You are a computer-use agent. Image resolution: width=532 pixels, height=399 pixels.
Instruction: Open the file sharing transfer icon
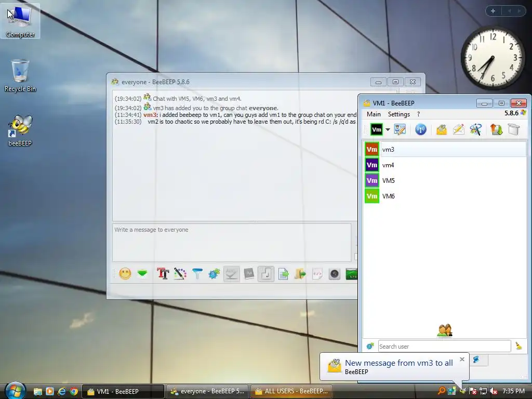[496, 129]
